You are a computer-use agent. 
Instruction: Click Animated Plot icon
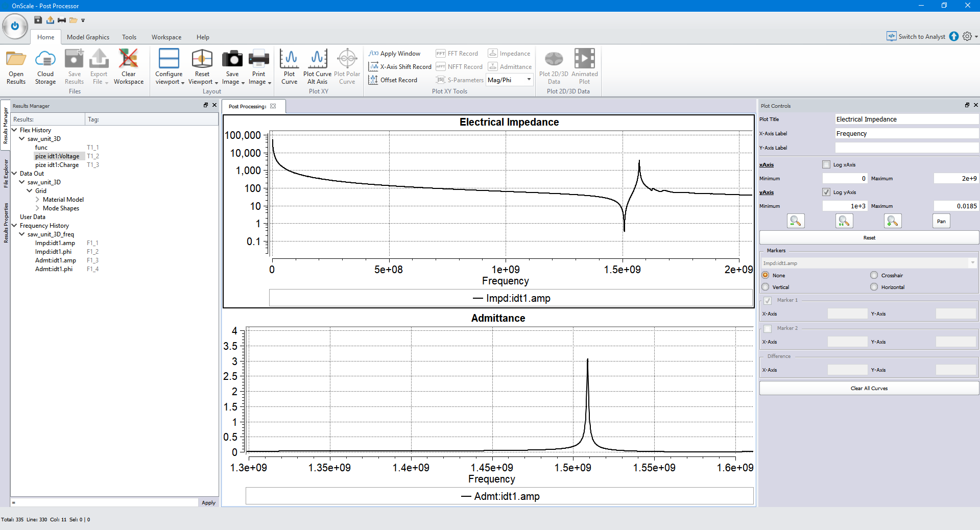pyautogui.click(x=584, y=58)
